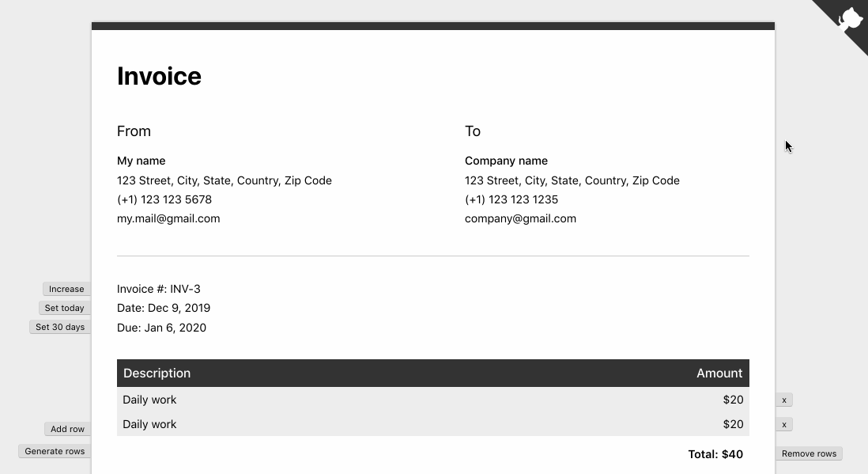868x474 pixels.
Task: Delete the second Daily work row
Action: (x=784, y=424)
